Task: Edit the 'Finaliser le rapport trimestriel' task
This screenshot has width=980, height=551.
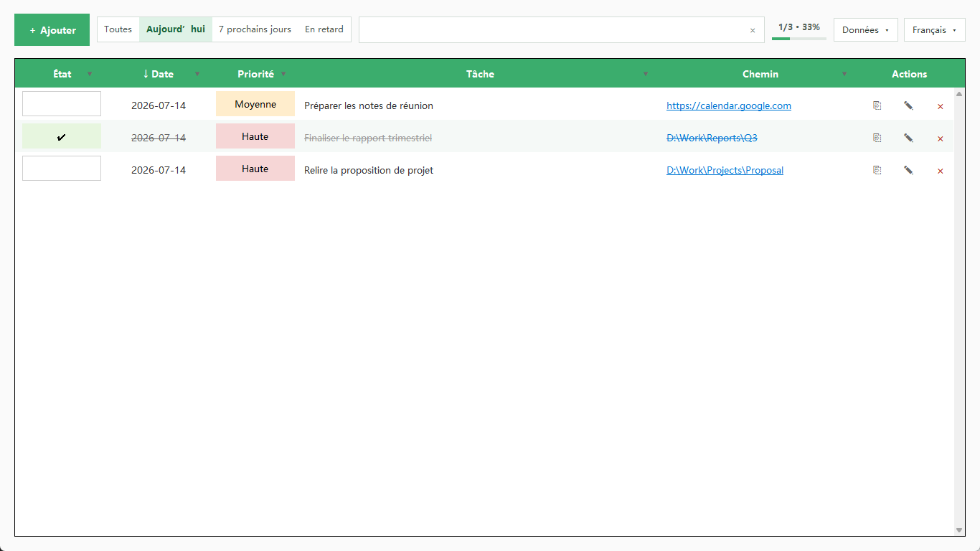Action: coord(908,138)
